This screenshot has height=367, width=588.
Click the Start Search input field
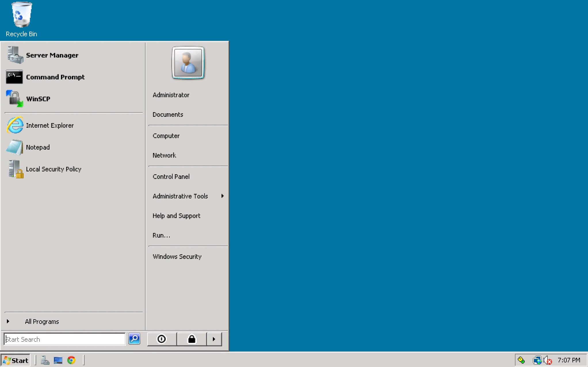[x=66, y=339]
